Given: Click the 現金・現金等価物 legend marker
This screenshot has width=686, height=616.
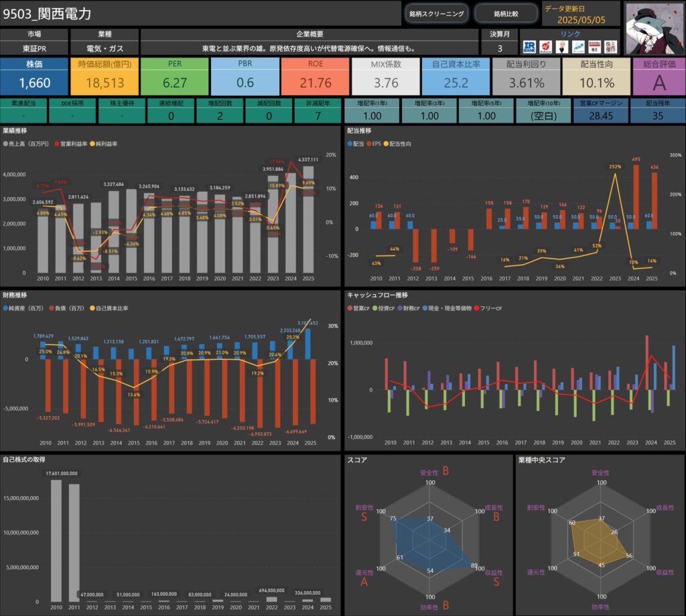Looking at the screenshot, I should click(425, 308).
